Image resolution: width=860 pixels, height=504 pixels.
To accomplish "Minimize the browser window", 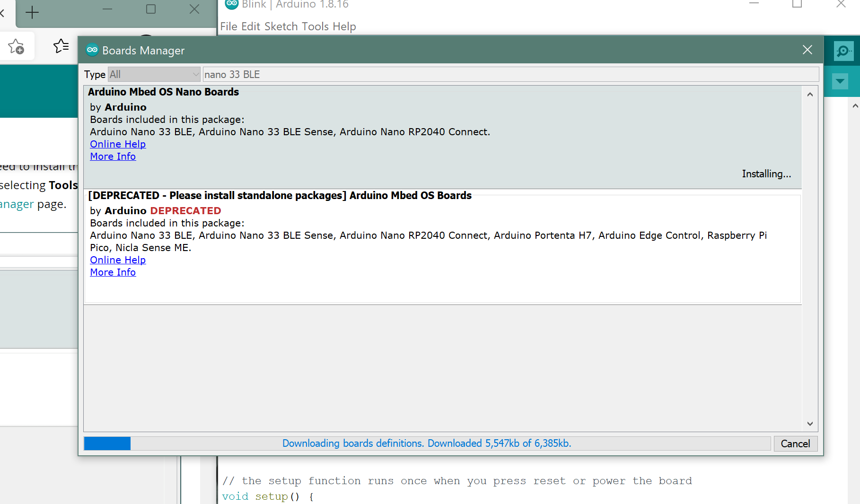I will click(107, 9).
